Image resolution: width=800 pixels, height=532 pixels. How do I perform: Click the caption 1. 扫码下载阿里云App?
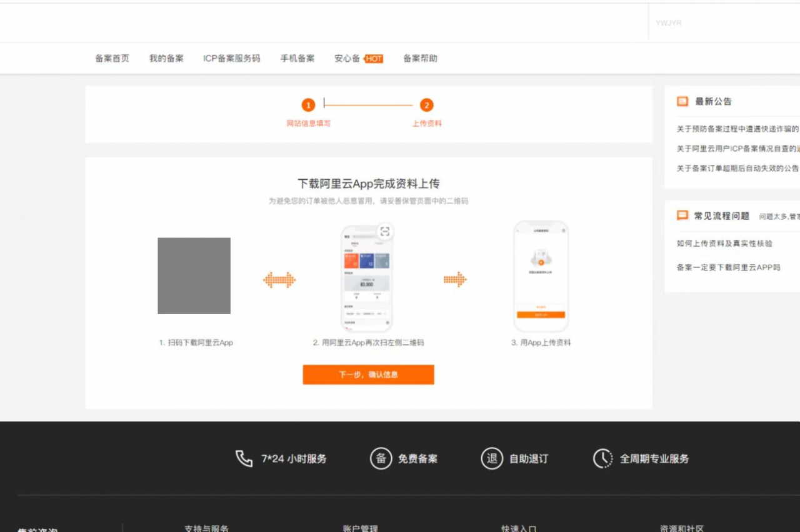click(x=196, y=343)
